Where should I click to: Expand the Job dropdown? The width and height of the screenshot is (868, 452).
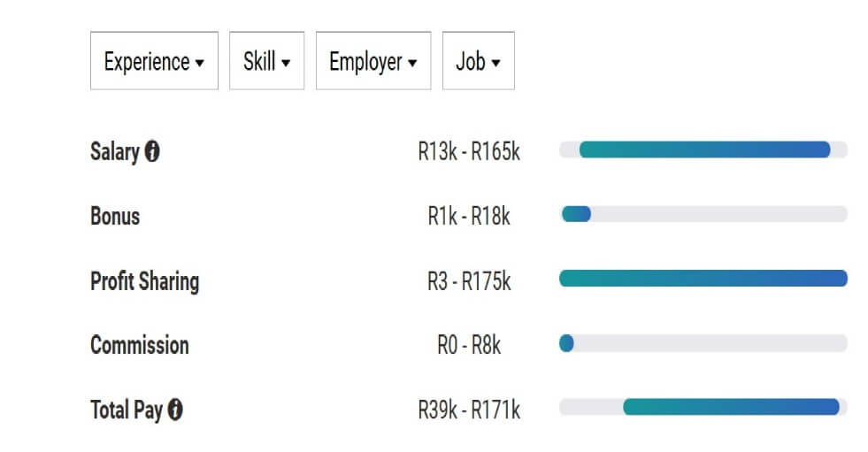coord(479,61)
